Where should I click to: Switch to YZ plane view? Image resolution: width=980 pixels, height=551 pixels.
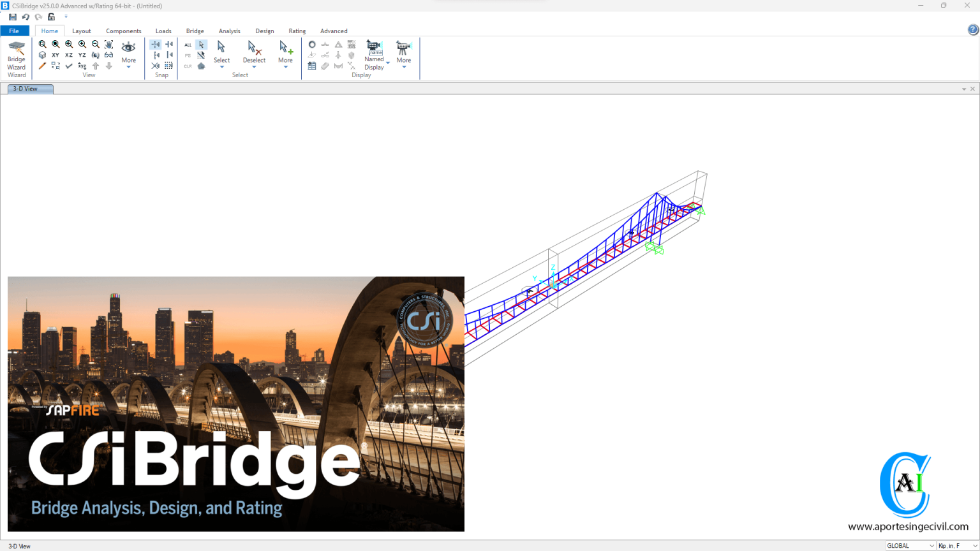82,55
